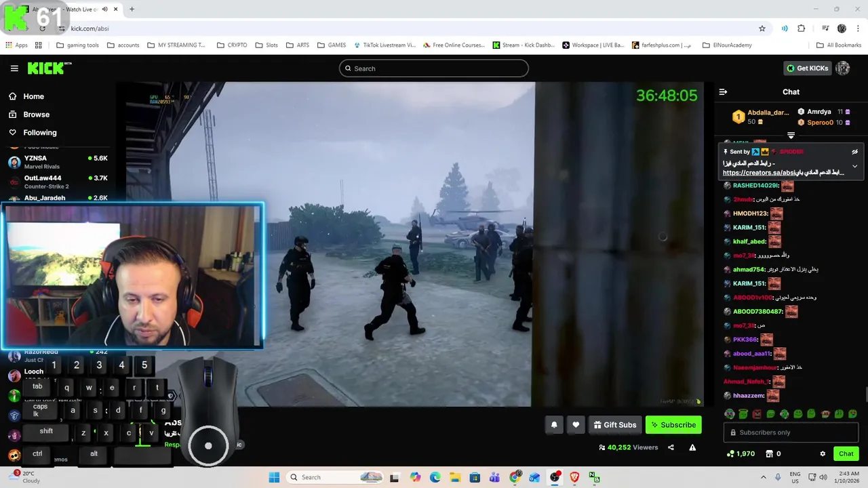Image resolution: width=868 pixels, height=488 pixels.
Task: Click Amrdya in the leaderboard
Action: [x=819, y=112]
